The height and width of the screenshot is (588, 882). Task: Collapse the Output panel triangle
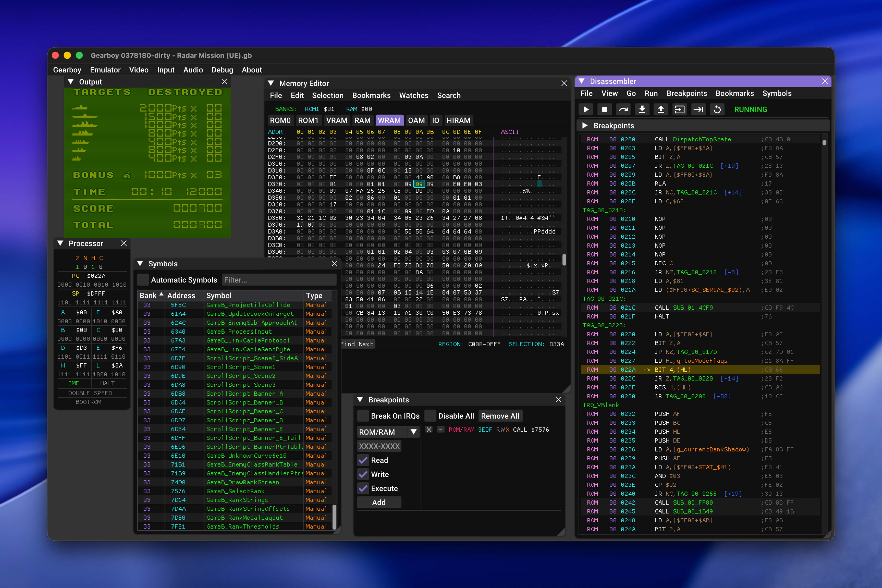(x=70, y=82)
